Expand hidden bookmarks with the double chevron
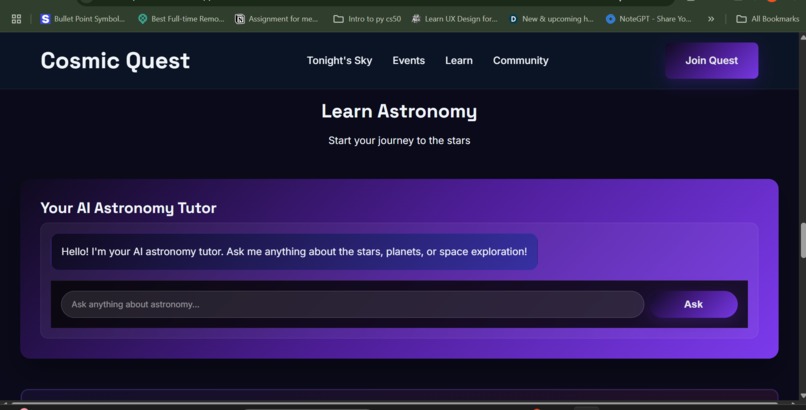The image size is (806, 410). coord(711,19)
